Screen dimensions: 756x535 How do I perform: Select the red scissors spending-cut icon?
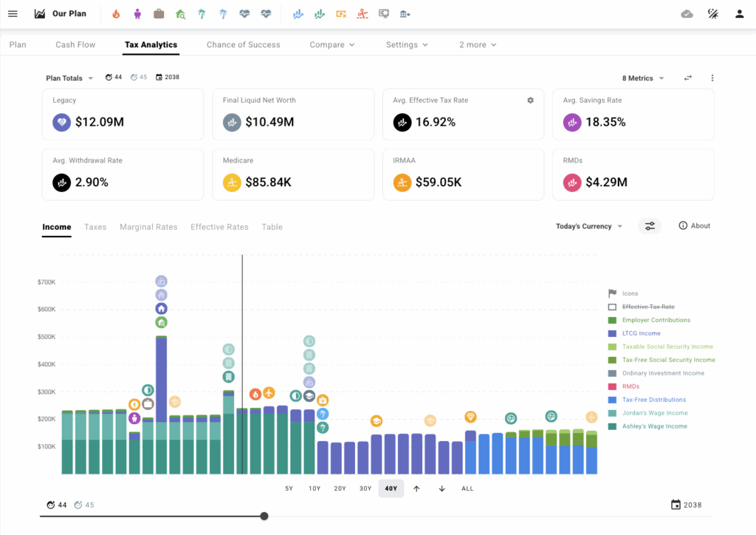pyautogui.click(x=362, y=13)
